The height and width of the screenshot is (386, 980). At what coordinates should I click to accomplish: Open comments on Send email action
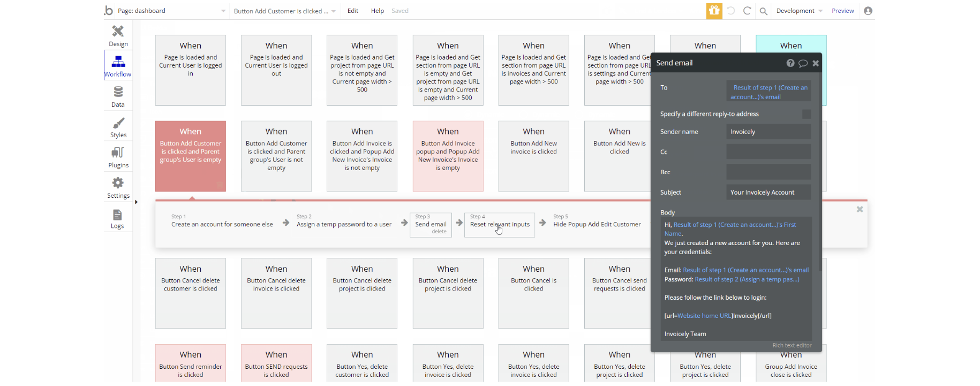coord(803,63)
